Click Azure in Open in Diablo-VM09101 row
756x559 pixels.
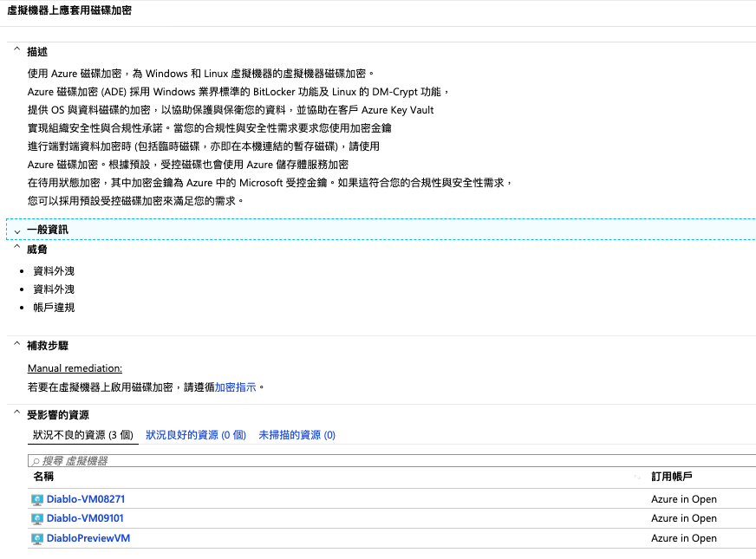click(x=684, y=518)
